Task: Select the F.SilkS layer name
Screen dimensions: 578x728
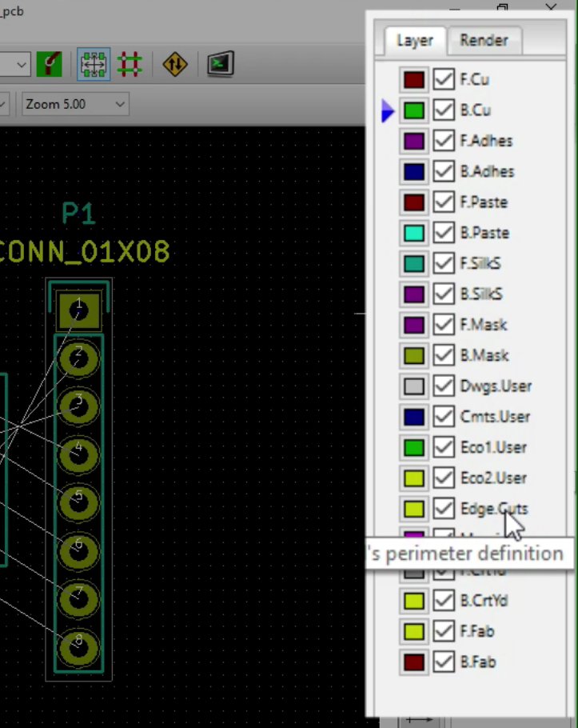Action: 480,264
